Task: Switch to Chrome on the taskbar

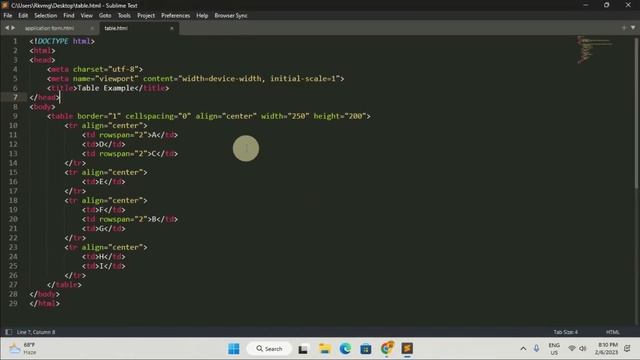Action: point(387,349)
